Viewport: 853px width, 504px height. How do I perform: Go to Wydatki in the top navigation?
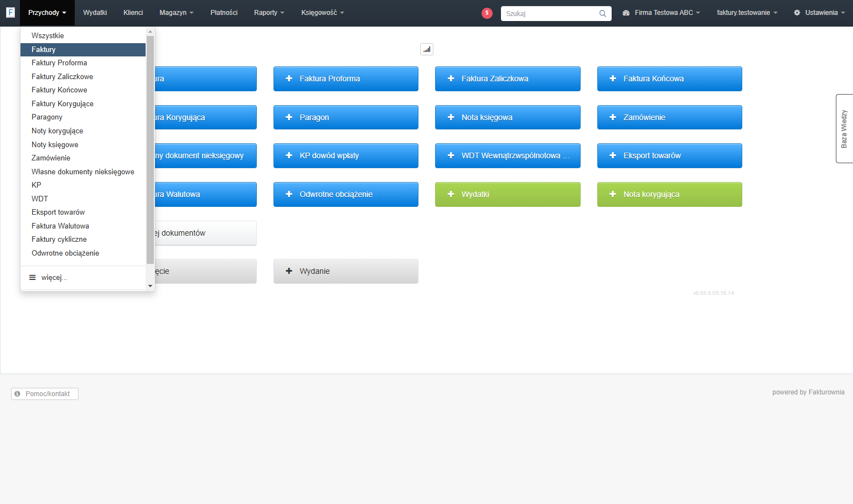(95, 13)
